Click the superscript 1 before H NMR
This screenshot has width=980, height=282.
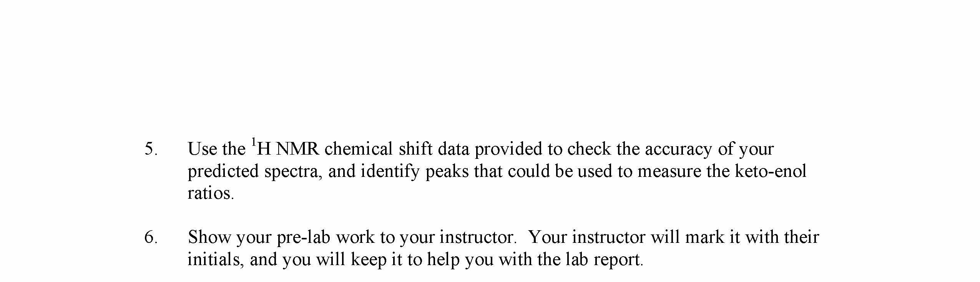(253, 142)
